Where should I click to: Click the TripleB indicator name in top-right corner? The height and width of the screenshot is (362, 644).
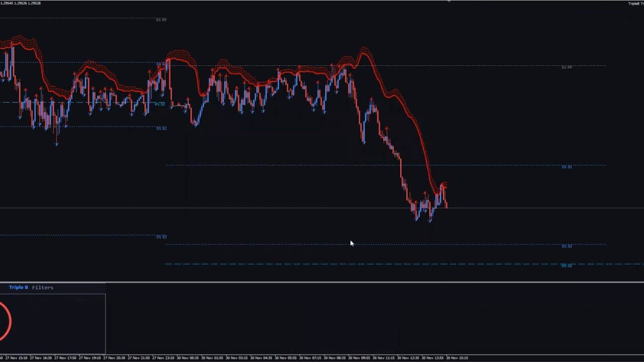click(x=635, y=4)
